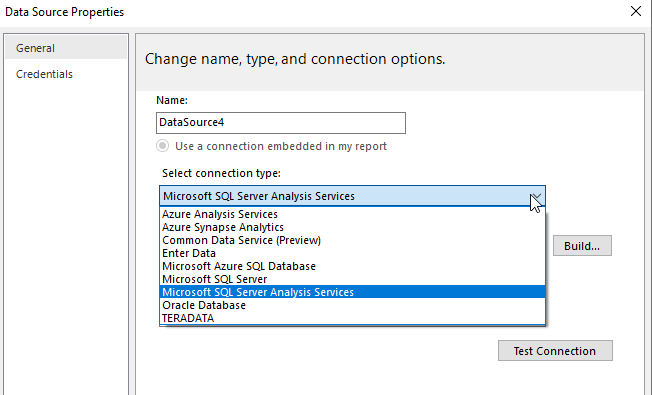
Task: Choose Microsoft Azure SQL Database
Action: point(352,266)
